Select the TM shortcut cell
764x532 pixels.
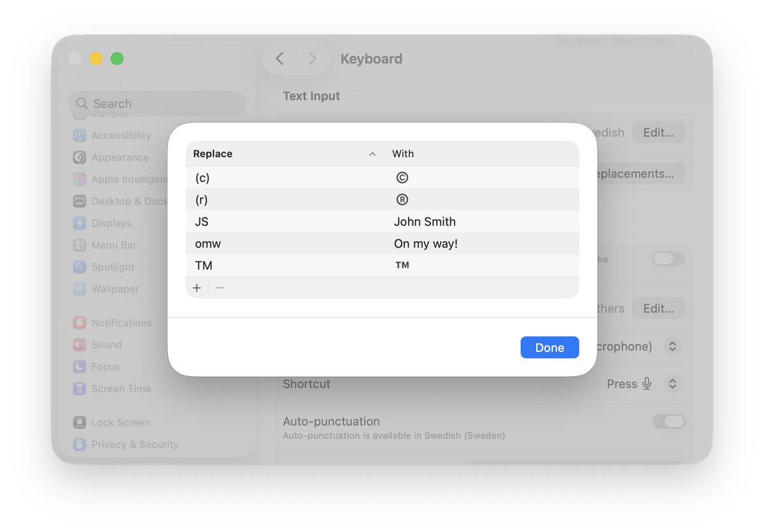click(204, 265)
